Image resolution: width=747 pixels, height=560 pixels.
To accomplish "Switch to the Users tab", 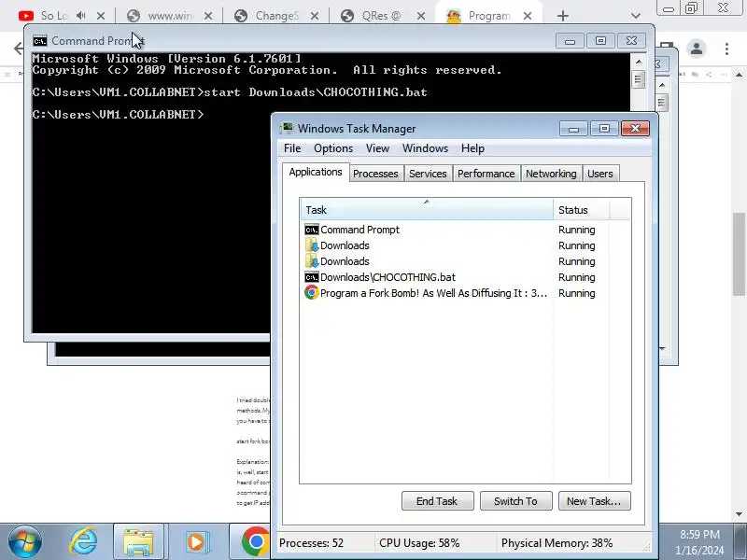I will pos(599,174).
